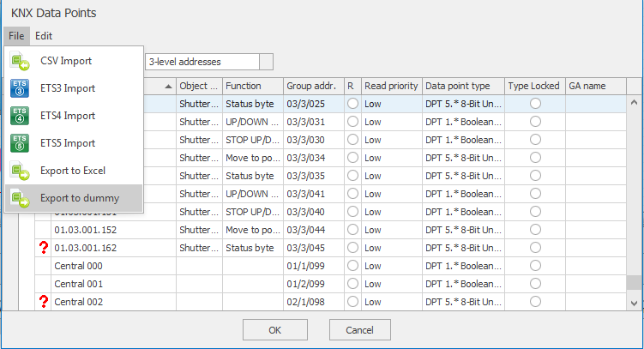The image size is (644, 349).
Task: Select row 01.03.001.162
Action: [331, 248]
